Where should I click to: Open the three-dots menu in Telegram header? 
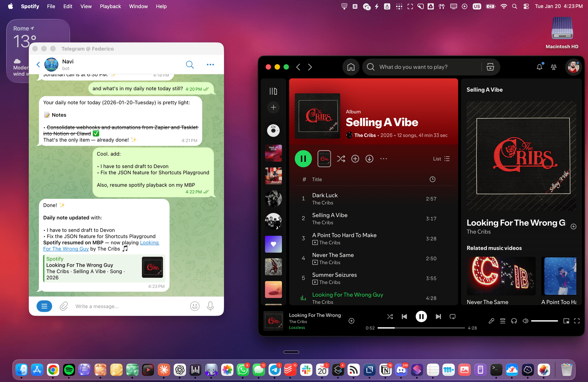tap(210, 64)
